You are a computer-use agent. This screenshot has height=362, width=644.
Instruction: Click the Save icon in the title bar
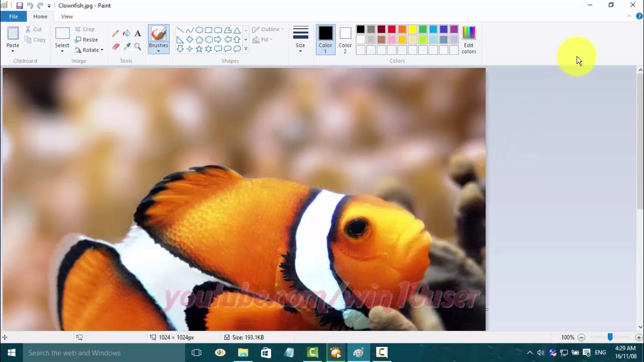[19, 6]
